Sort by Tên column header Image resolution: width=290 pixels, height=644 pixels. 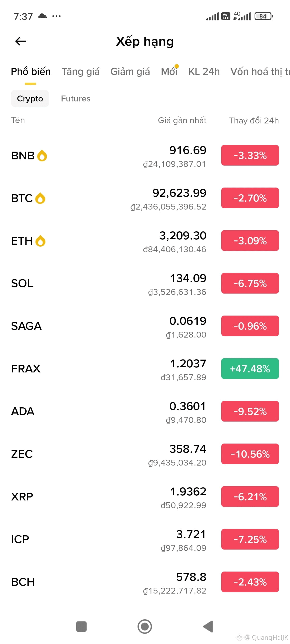coord(18,120)
